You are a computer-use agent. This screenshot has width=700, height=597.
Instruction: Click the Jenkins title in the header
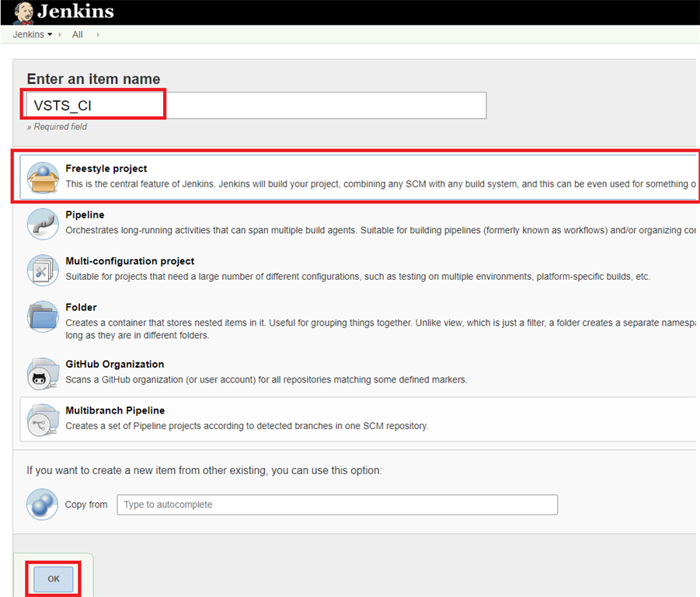coord(75,11)
